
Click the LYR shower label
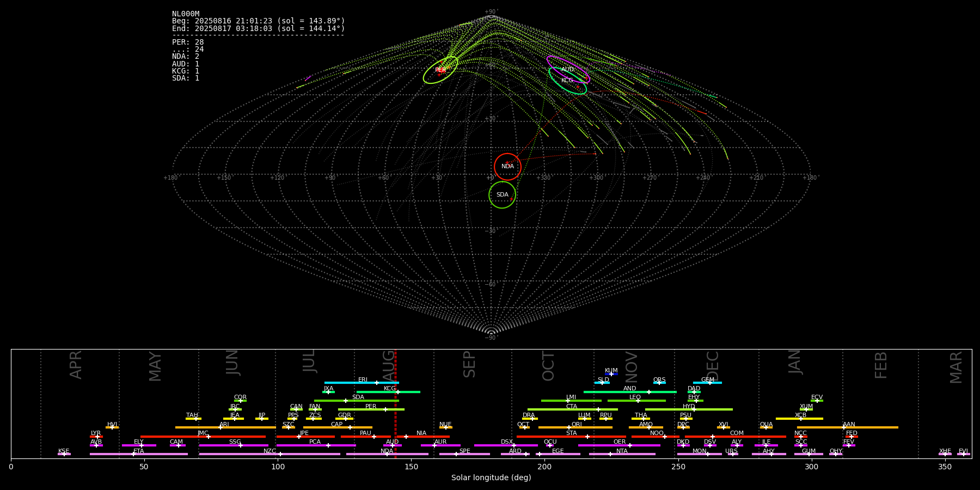96,433
